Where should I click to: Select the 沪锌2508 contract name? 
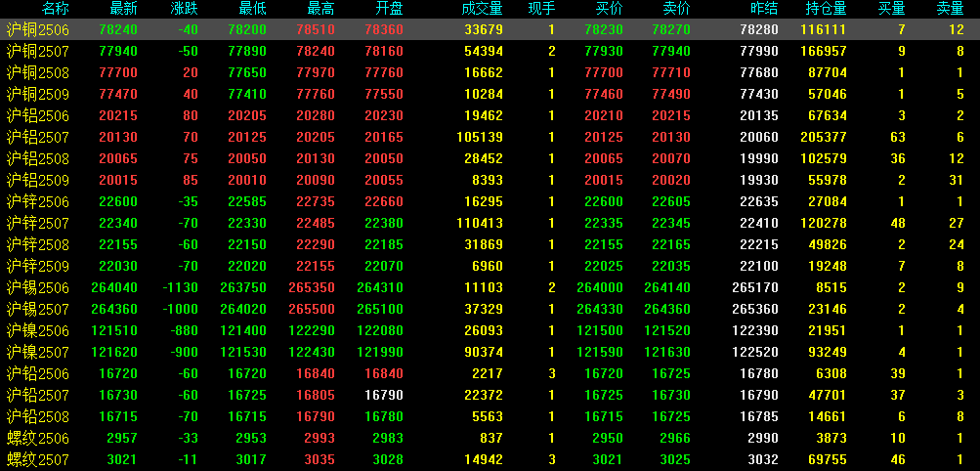(37, 245)
